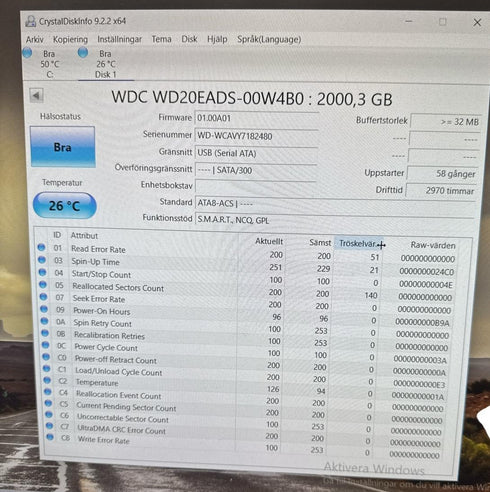
Task: Open the Språk(Language) menu
Action: (269, 39)
